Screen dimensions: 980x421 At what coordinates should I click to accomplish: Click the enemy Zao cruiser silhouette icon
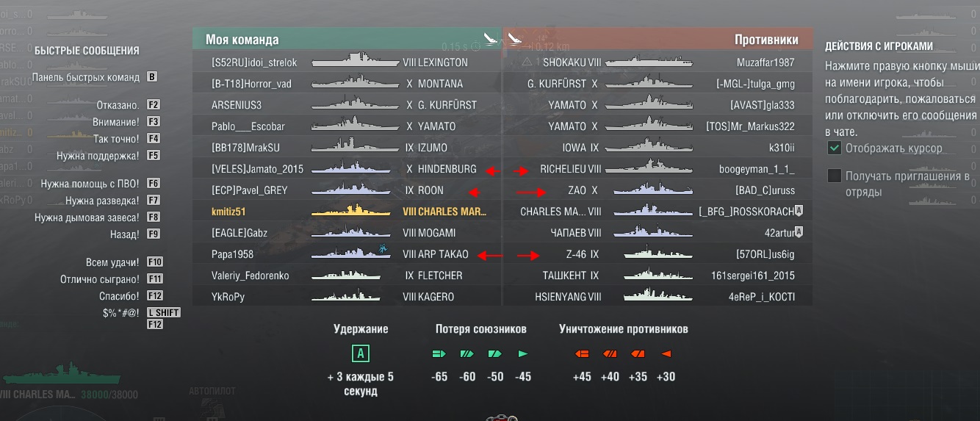(654, 189)
